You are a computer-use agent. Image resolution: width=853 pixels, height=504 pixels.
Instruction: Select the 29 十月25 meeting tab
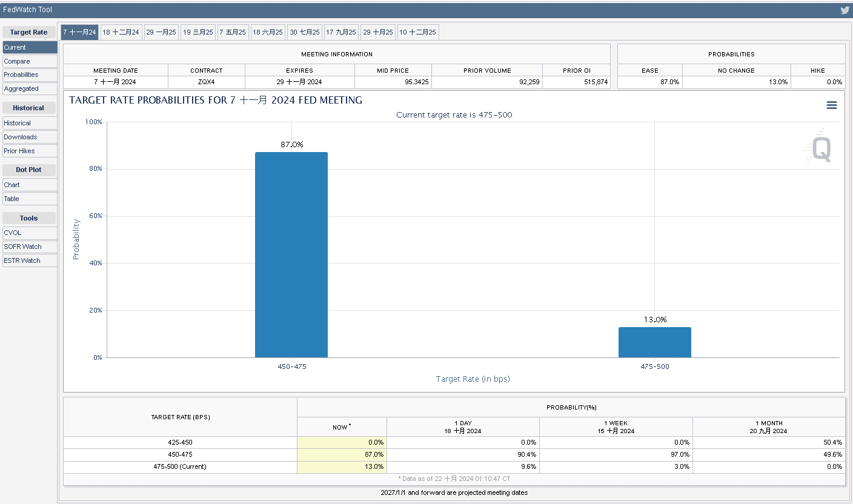[x=378, y=32]
